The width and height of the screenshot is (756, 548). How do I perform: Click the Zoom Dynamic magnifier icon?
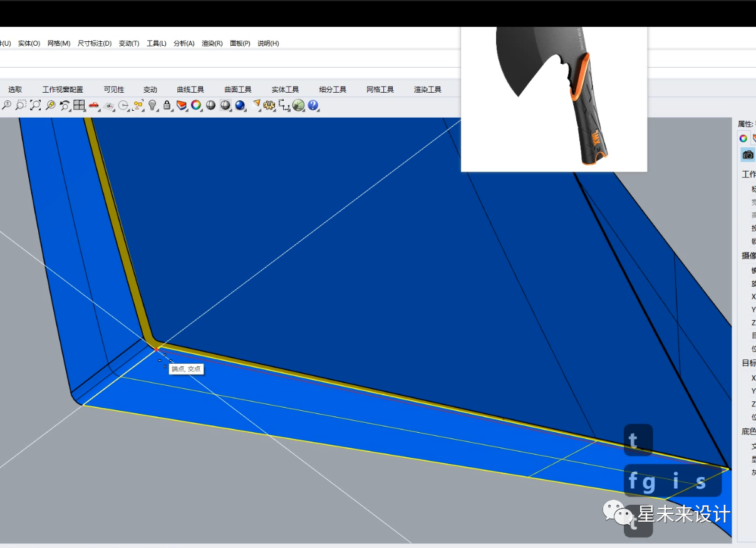click(6, 105)
